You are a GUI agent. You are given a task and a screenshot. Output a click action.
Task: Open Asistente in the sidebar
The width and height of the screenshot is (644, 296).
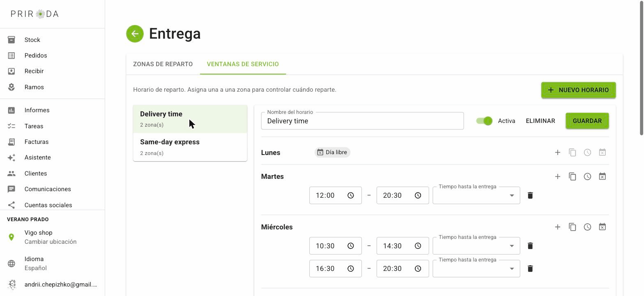click(x=53, y=157)
